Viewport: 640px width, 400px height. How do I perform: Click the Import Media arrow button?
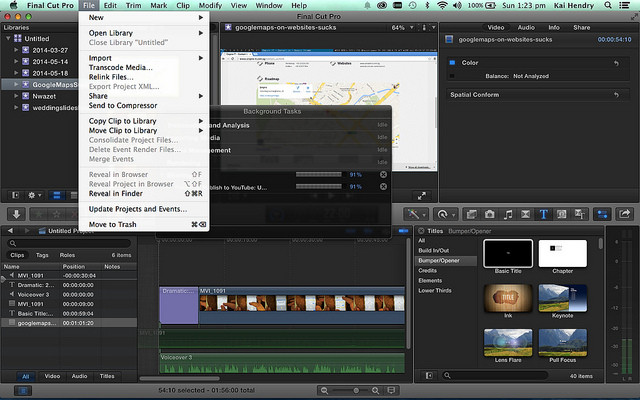pos(16,214)
